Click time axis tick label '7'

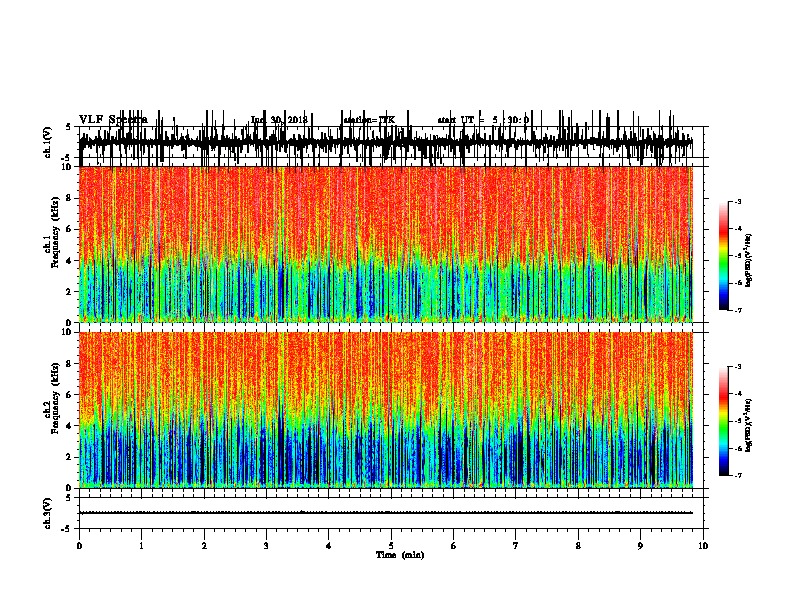(516, 546)
